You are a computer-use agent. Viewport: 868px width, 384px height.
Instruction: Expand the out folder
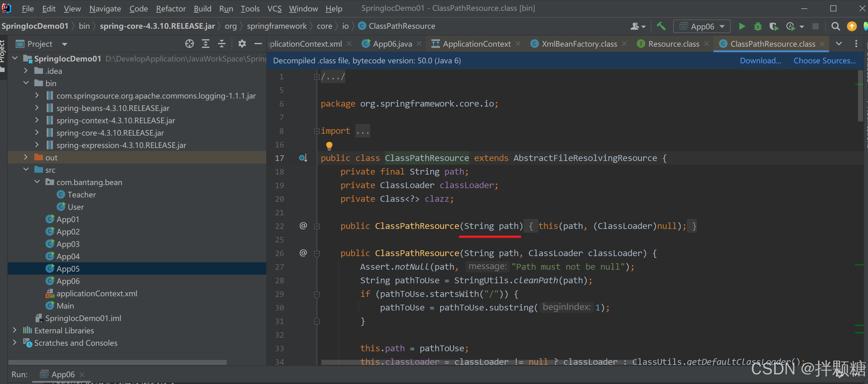26,157
